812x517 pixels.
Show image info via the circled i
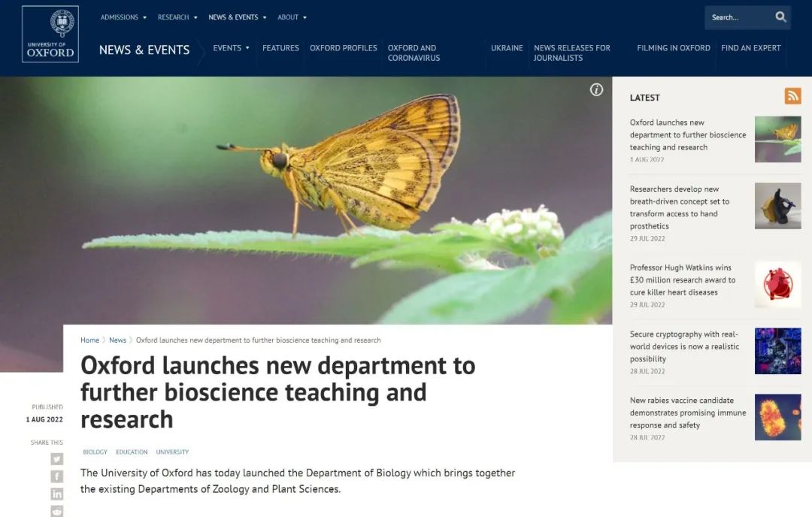click(x=596, y=89)
